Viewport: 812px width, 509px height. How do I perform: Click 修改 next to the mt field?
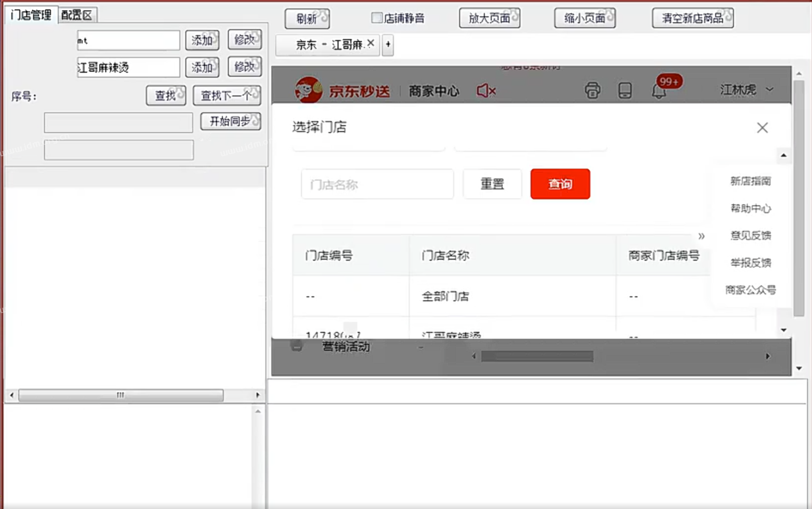(245, 40)
